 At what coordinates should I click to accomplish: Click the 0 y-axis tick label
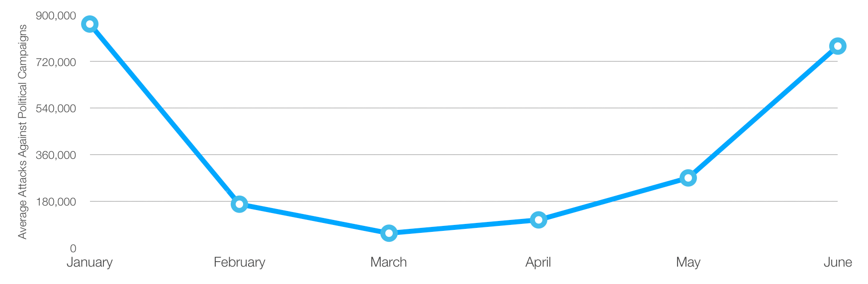tap(73, 248)
